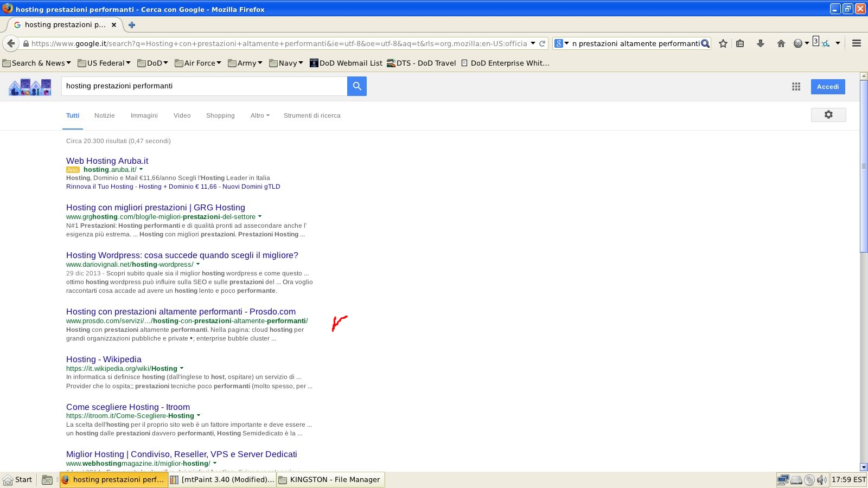Switch to the Immagini tab

point(144,115)
